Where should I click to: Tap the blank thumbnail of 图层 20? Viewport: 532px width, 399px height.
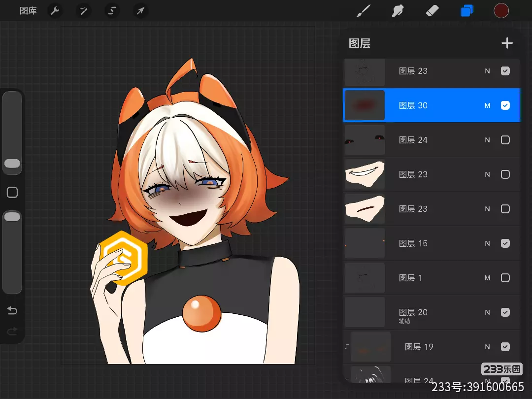pyautogui.click(x=365, y=312)
